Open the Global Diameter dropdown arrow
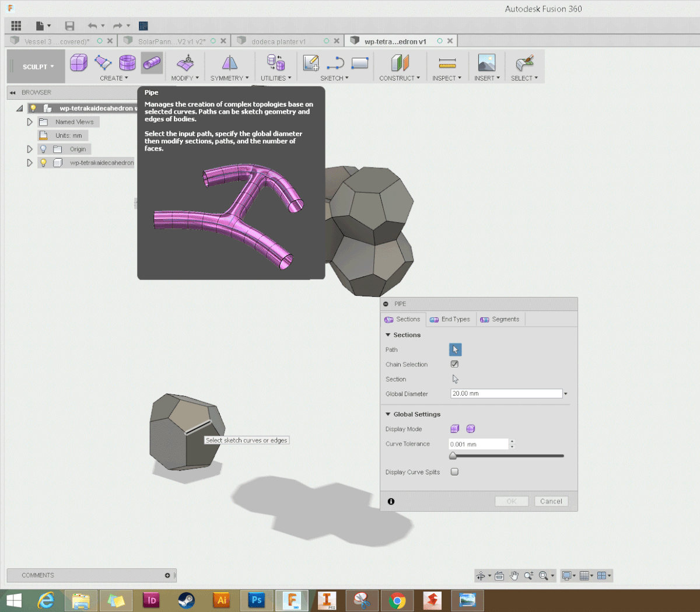This screenshot has width=700, height=612. [x=566, y=394]
